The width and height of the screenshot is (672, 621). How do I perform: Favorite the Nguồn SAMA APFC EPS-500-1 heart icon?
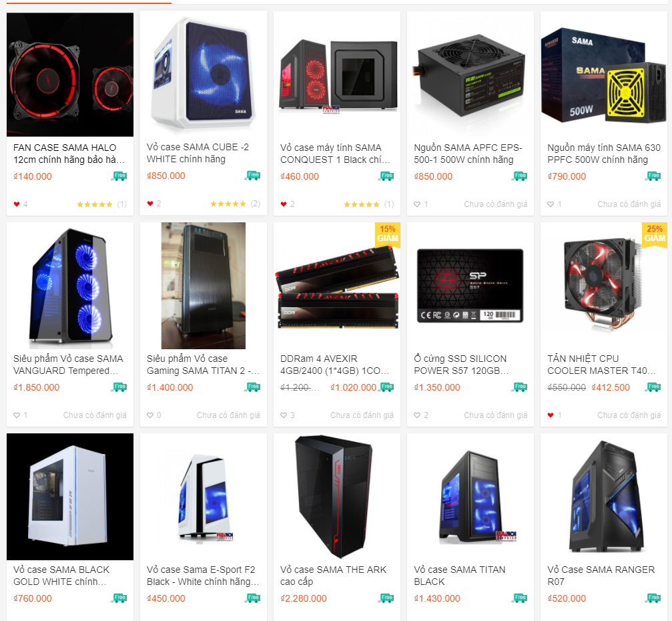[x=417, y=204]
